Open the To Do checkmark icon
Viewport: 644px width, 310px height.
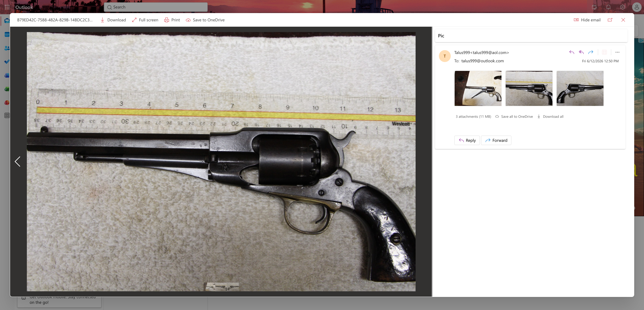point(7,62)
